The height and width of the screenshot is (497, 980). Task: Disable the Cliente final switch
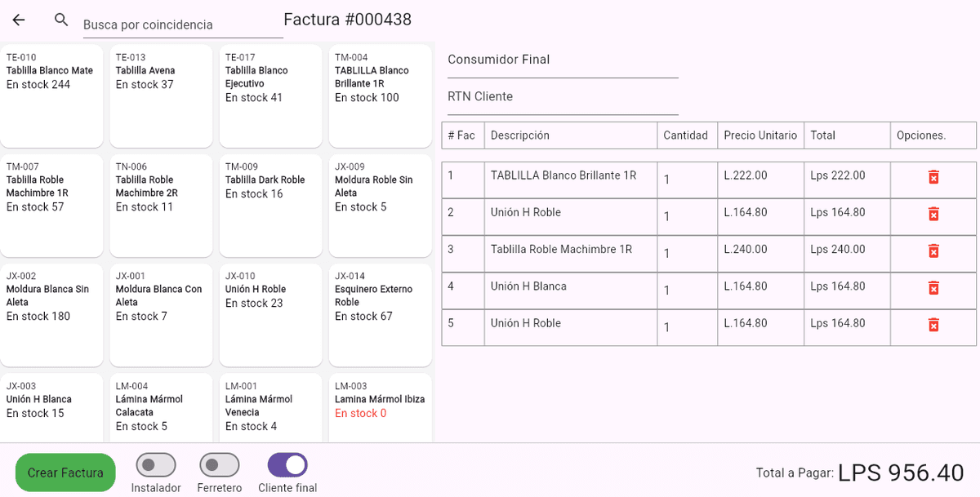pos(287,465)
